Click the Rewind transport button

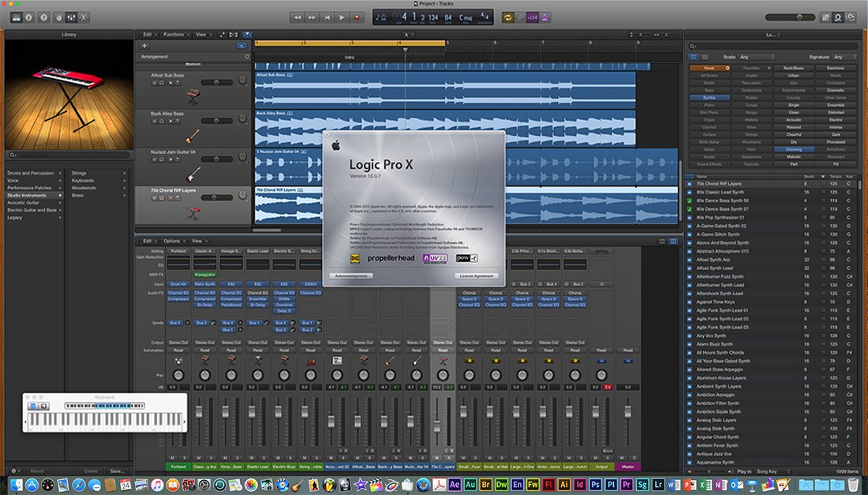(x=297, y=17)
